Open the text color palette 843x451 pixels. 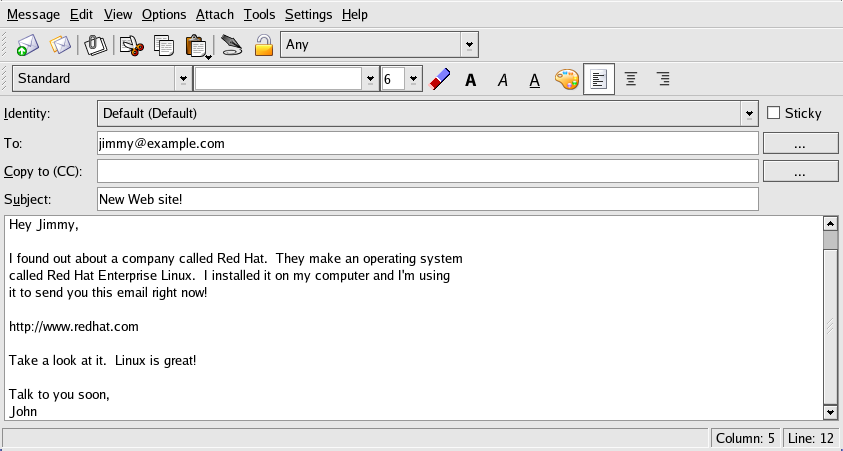coord(567,79)
